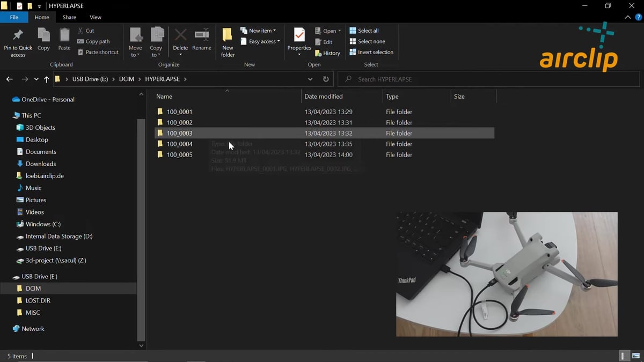Viewport: 644px width, 362px height.
Task: Click the Cut scissors command
Action: coord(86,31)
